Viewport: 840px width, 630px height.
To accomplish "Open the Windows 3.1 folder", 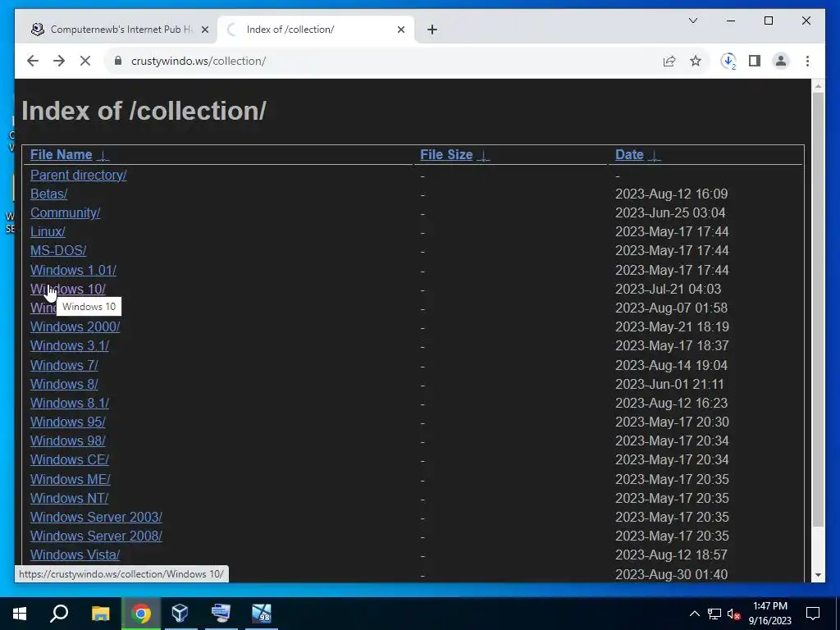I will pyautogui.click(x=69, y=346).
